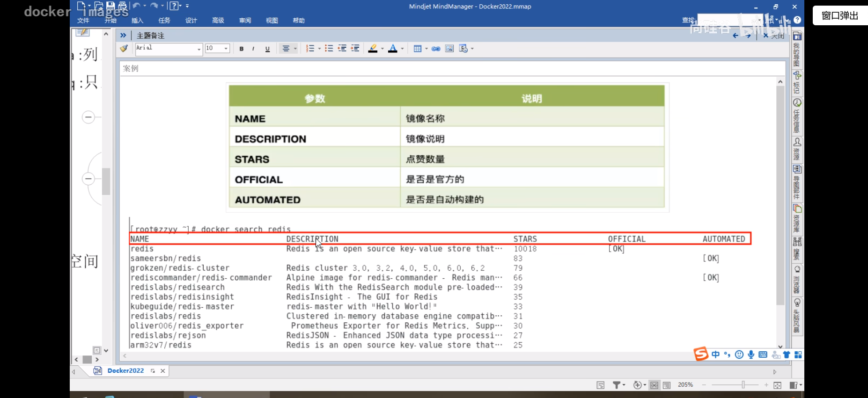Image resolution: width=868 pixels, height=398 pixels.
Task: Open the font size 10 dropdown
Action: 226,49
